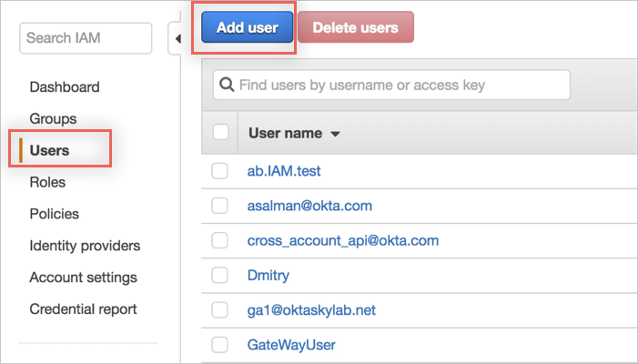Click the Delete users button
Image resolution: width=638 pixels, height=364 pixels.
pyautogui.click(x=355, y=27)
